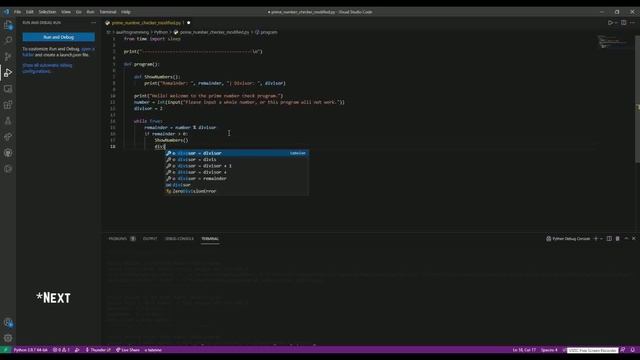Open the Run and Debug panel more-actions ellipsis
640x360 pixels.
(x=93, y=23)
